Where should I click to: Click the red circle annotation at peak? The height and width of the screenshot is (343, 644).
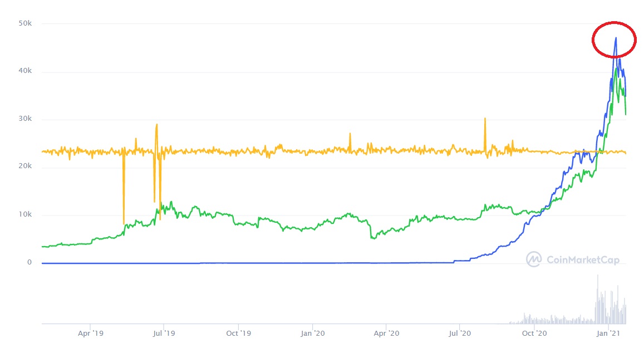pos(614,40)
